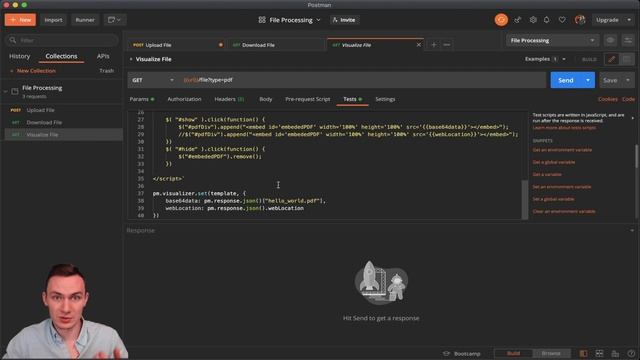Open the File Processing workspace dropdown
This screenshot has width=640, height=360.
pos(295,20)
